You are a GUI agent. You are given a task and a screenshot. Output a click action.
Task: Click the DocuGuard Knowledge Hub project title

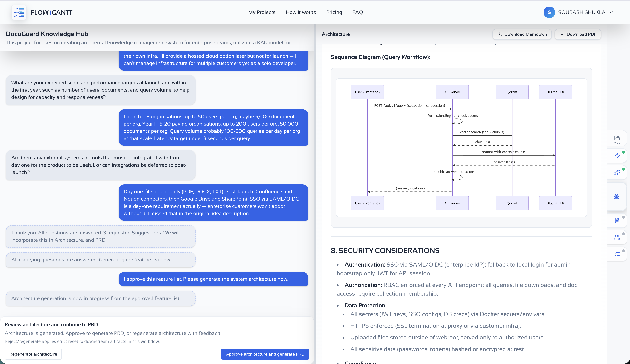(47, 34)
